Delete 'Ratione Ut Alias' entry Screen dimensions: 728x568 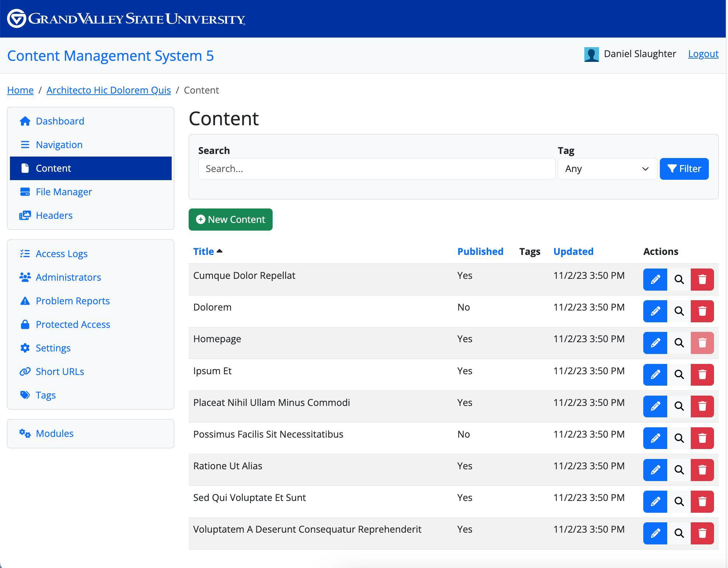pyautogui.click(x=702, y=470)
